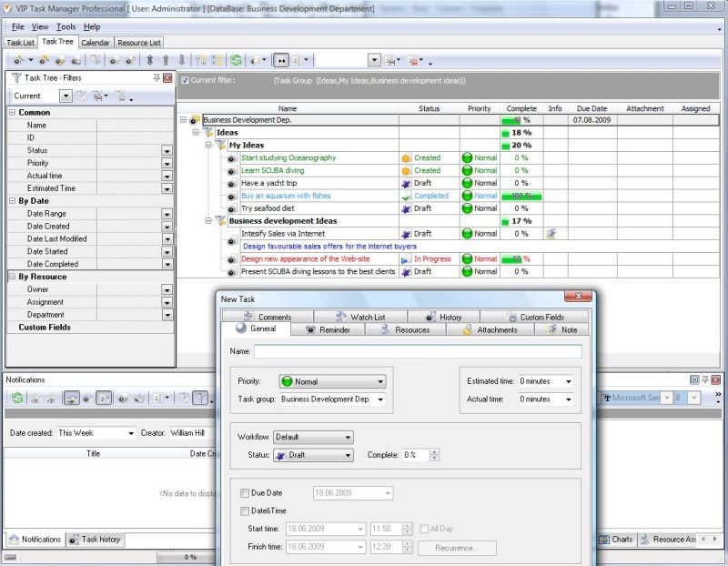The height and width of the screenshot is (566, 728).
Task: Click the refresh icon in Notifications toolbar
Action: click(16, 398)
